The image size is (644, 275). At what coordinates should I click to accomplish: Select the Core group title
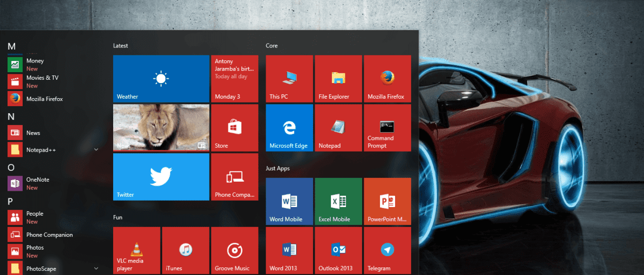(x=272, y=46)
